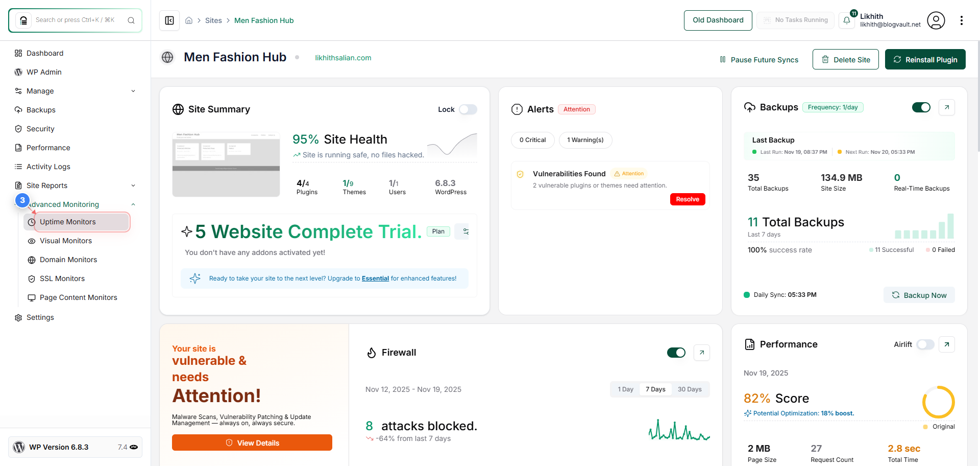The height and width of the screenshot is (466, 980).
Task: Click the Backups cloud icon in card
Action: 750,107
